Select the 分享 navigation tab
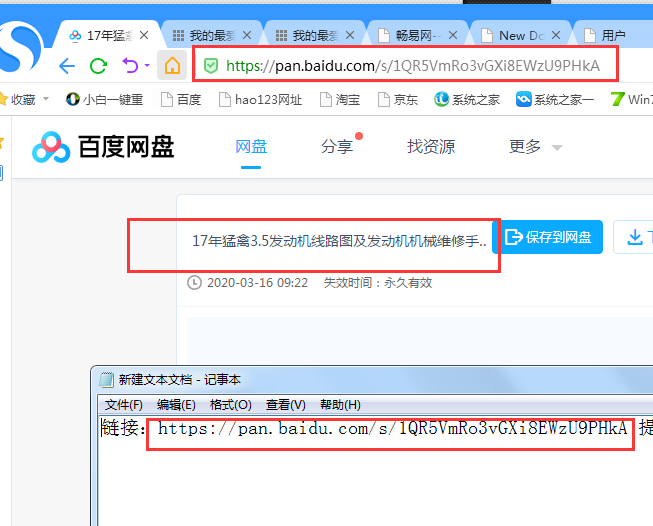Viewport: 653px width, 526px height. pos(337,147)
